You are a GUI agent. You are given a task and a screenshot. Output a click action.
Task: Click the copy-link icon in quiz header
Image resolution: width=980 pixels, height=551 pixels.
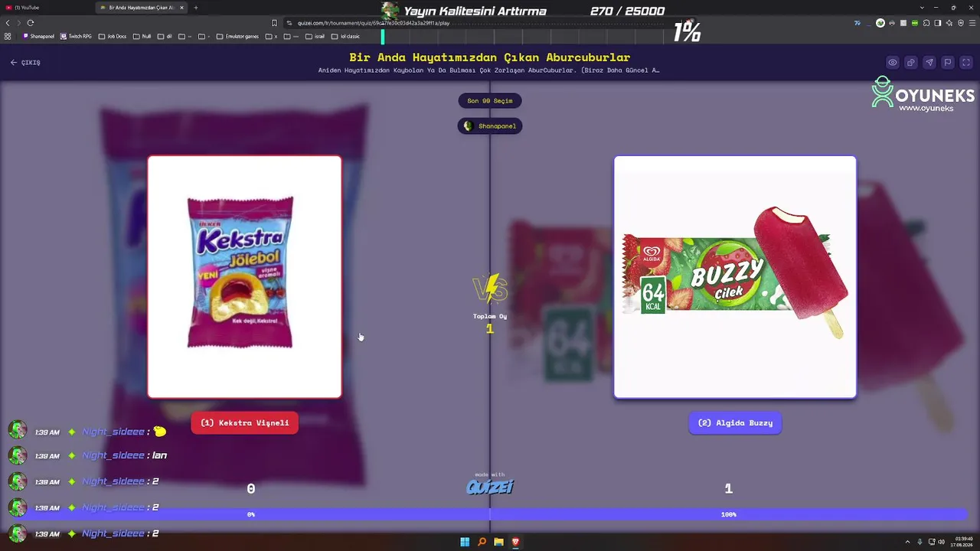(x=911, y=63)
